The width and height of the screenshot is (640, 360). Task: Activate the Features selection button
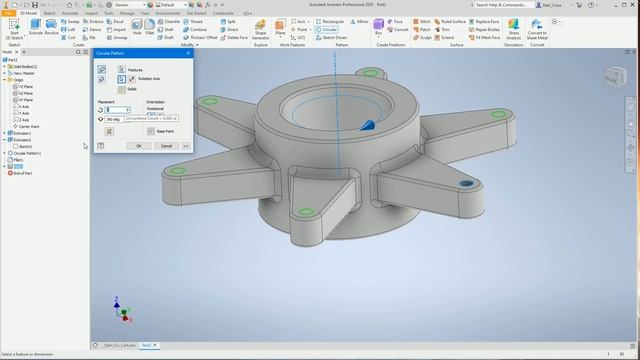point(122,69)
